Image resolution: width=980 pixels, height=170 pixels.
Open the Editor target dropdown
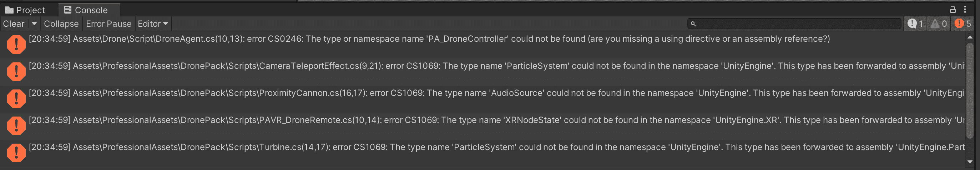pos(153,24)
